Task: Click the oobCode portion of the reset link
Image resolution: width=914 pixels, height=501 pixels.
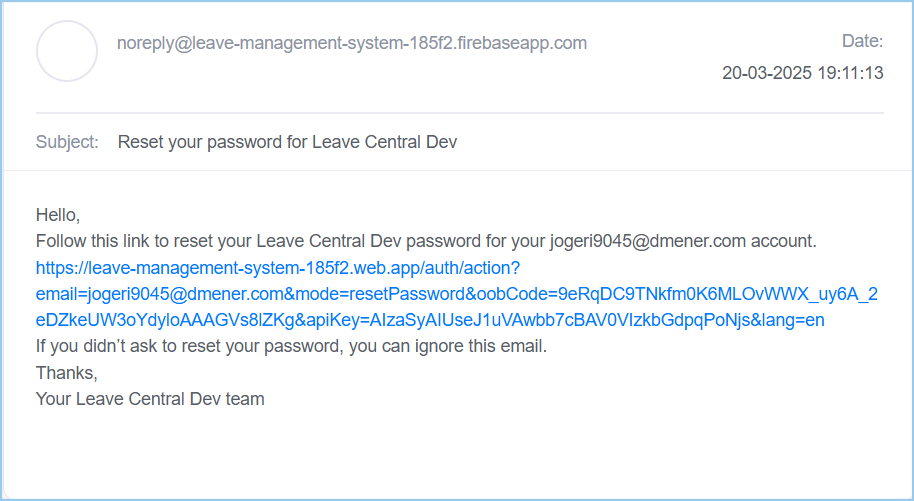Action: pos(677,294)
